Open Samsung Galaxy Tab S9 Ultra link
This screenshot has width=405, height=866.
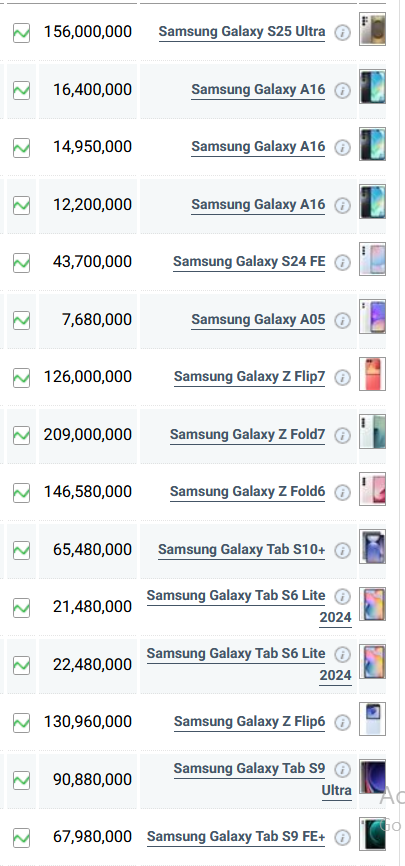[263, 779]
